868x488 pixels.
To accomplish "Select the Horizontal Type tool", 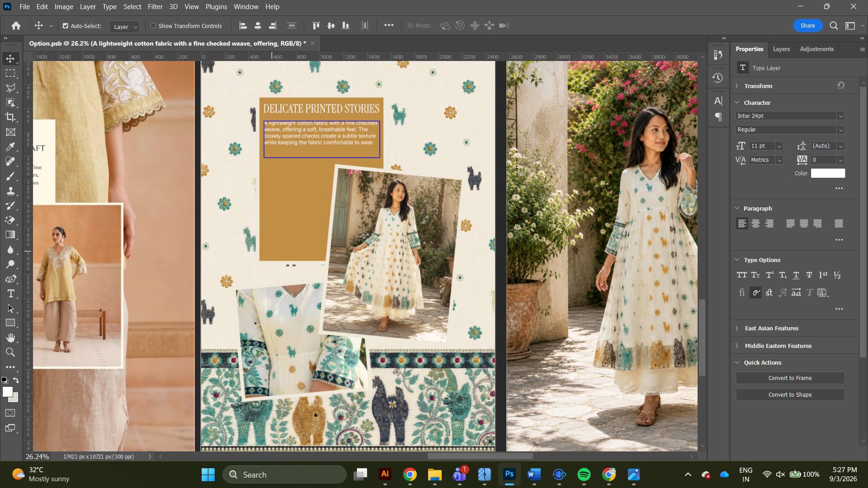I will tap(11, 294).
